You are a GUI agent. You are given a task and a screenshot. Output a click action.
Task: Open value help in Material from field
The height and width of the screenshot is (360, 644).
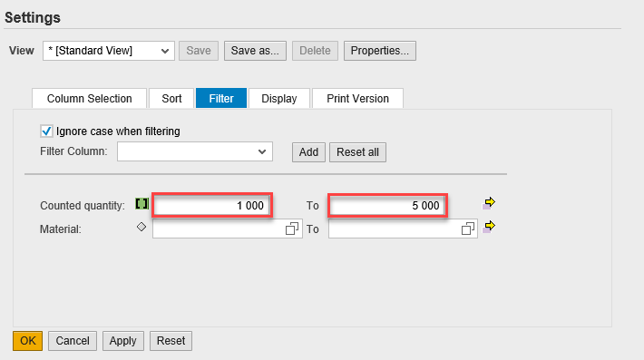(x=291, y=229)
